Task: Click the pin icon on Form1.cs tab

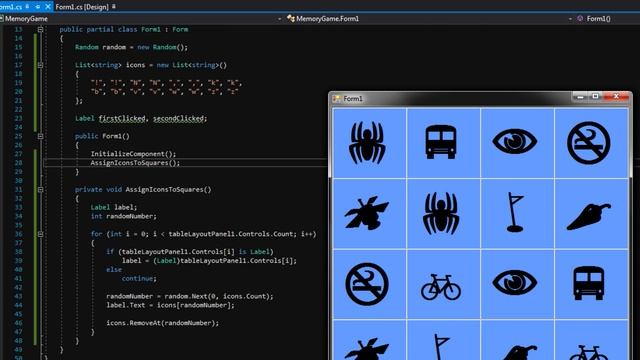Action: point(27,7)
